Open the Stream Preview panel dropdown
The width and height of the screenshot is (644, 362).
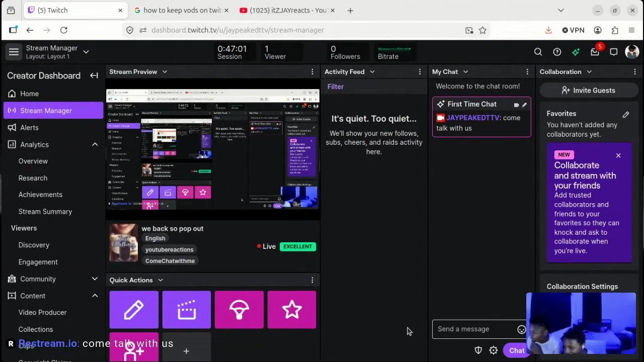(x=165, y=72)
